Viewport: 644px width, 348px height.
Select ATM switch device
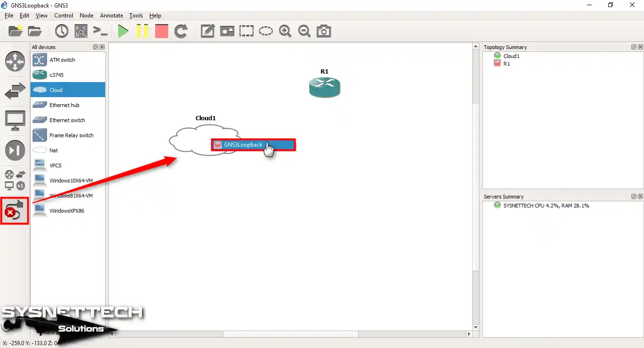coord(68,60)
